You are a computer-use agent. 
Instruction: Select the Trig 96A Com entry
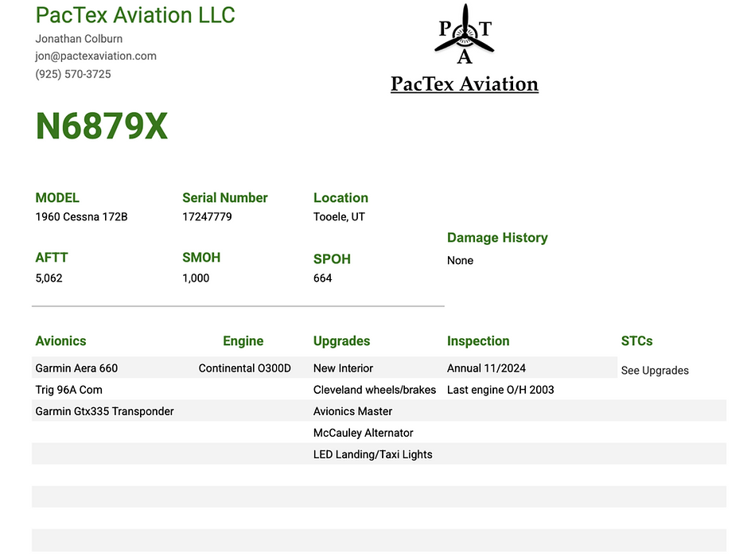(69, 390)
